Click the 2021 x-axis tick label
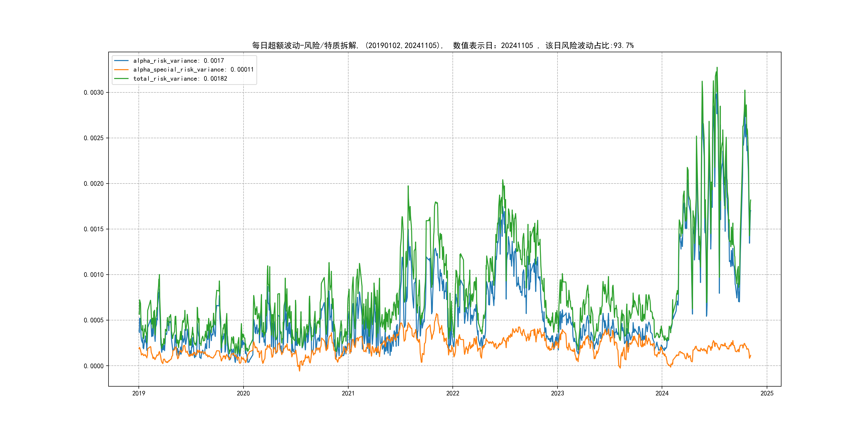This screenshot has width=868, height=434. (348, 393)
